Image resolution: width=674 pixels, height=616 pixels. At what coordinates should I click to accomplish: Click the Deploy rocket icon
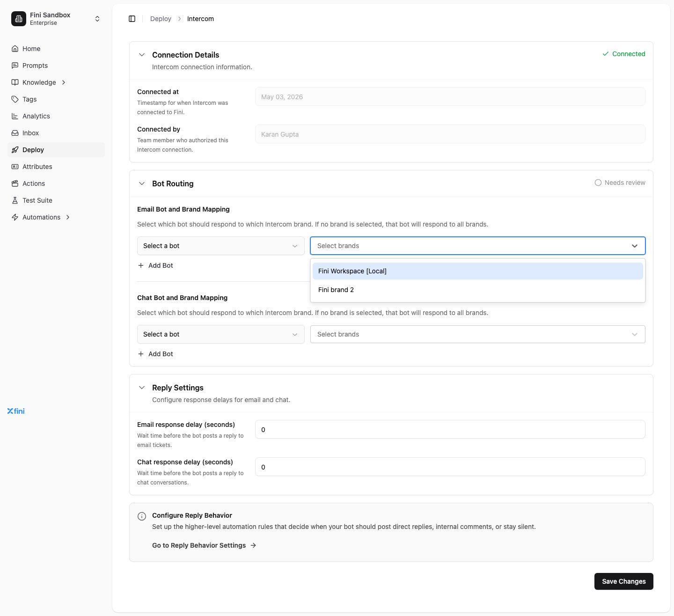coord(15,150)
